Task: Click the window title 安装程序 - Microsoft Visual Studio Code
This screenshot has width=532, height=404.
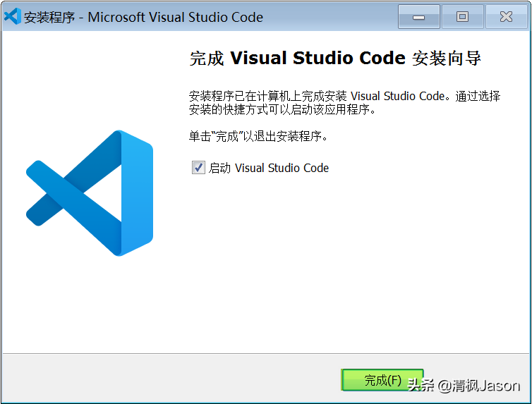Action: 143,18
